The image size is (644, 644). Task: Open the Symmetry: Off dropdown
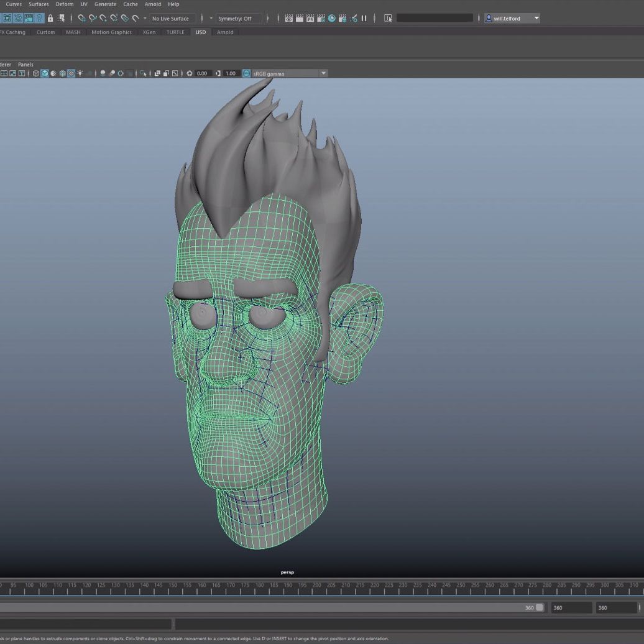pyautogui.click(x=235, y=19)
